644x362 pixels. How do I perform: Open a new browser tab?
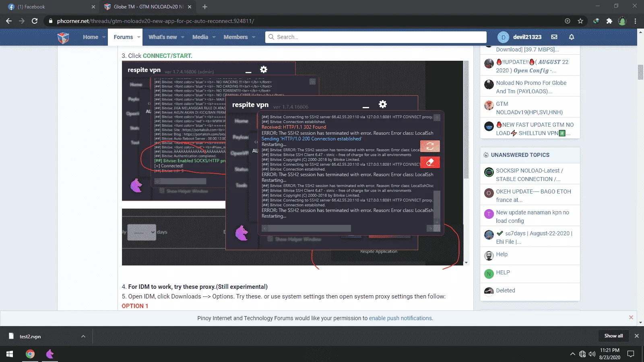click(205, 7)
